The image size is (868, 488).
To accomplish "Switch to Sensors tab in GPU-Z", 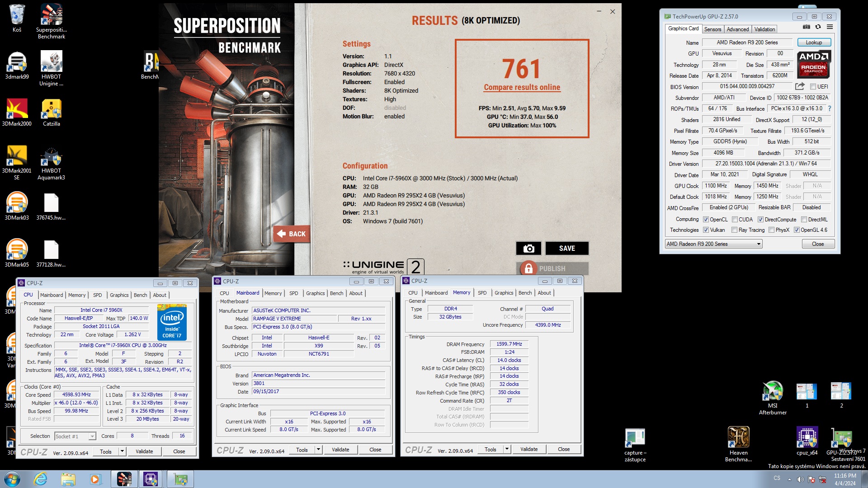I will click(x=712, y=29).
